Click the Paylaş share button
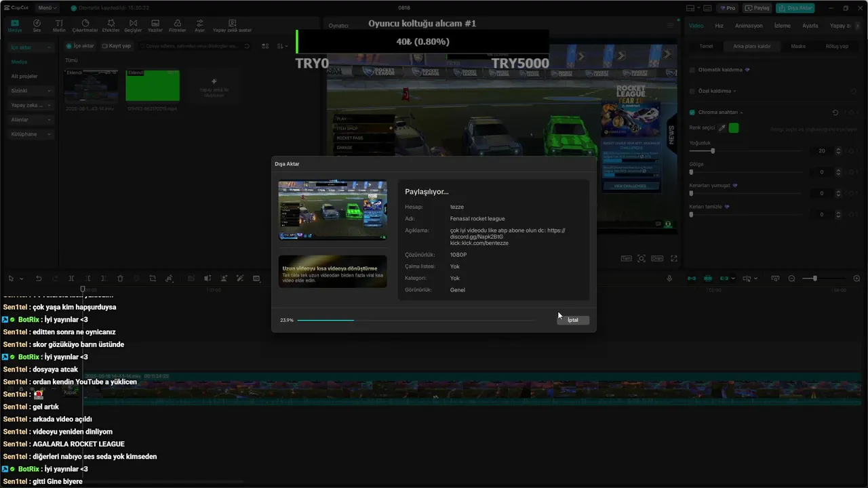 point(757,8)
